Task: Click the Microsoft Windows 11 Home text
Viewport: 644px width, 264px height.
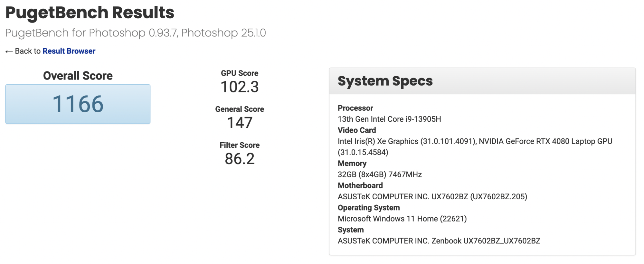Action: [x=402, y=219]
